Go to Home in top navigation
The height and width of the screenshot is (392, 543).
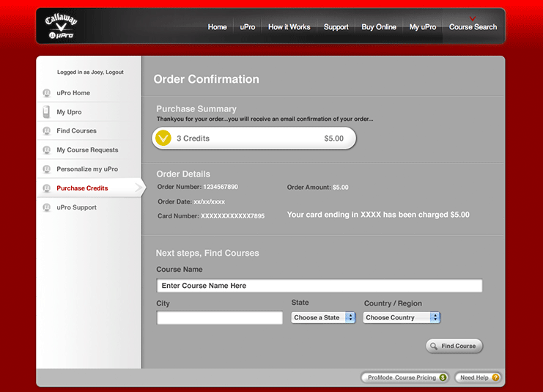[217, 27]
